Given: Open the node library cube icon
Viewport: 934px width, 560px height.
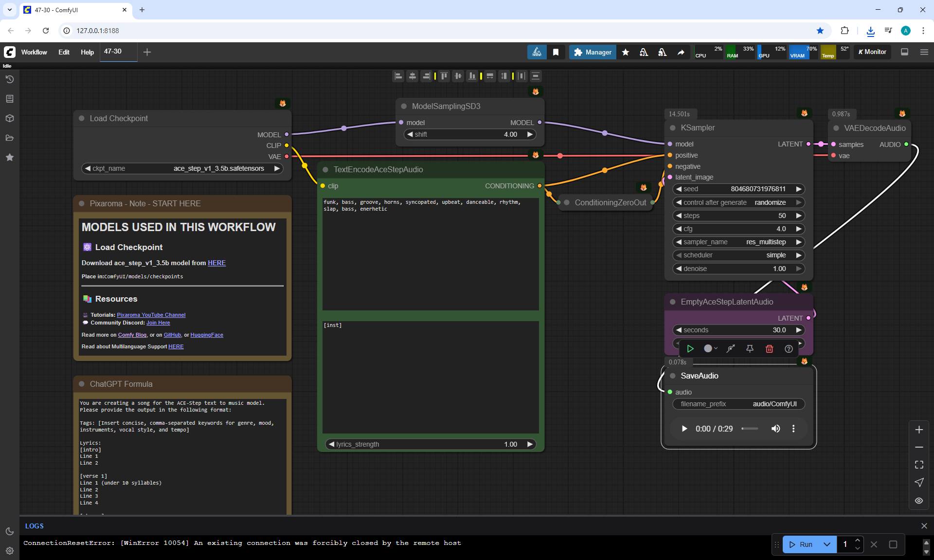Looking at the screenshot, I should 10,118.
